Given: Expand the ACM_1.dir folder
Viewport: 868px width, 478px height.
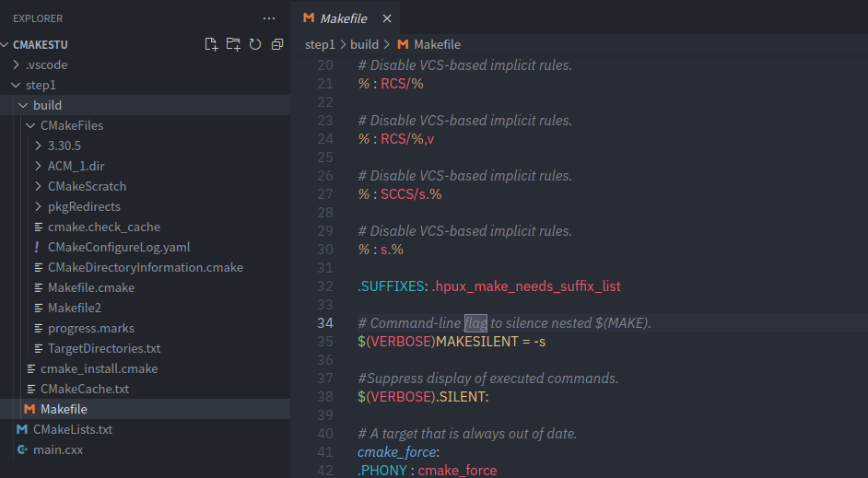Looking at the screenshot, I should 74,166.
